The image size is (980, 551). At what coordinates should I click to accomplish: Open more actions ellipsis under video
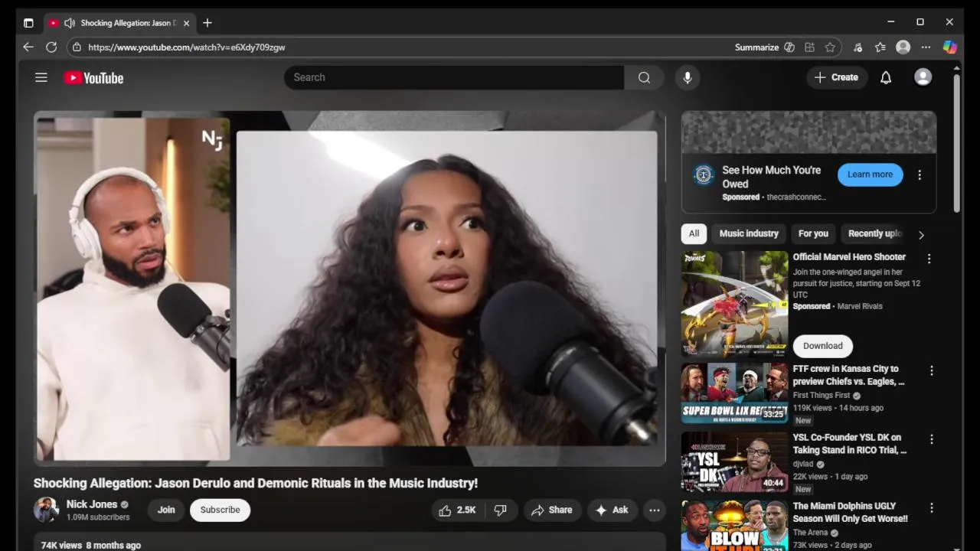pyautogui.click(x=655, y=510)
